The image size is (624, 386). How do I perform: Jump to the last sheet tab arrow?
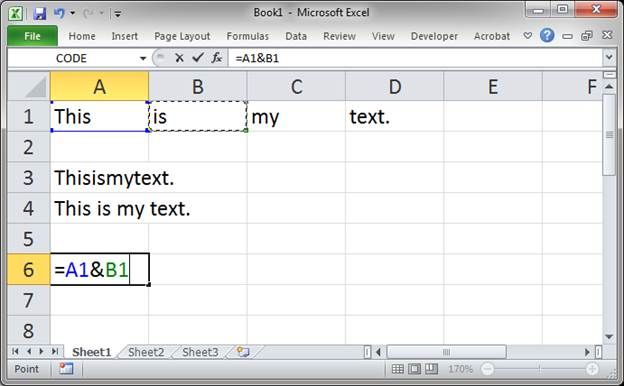pyautogui.click(x=55, y=351)
